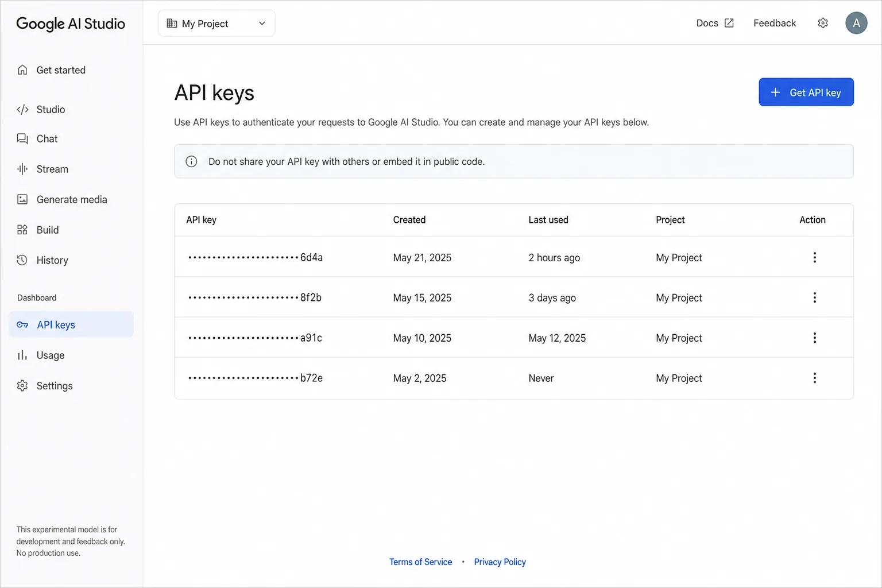
Task: Open the Build page
Action: point(71,230)
